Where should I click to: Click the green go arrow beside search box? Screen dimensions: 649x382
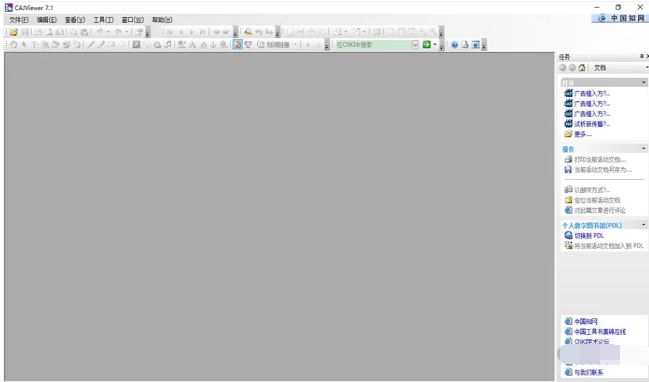coord(426,45)
